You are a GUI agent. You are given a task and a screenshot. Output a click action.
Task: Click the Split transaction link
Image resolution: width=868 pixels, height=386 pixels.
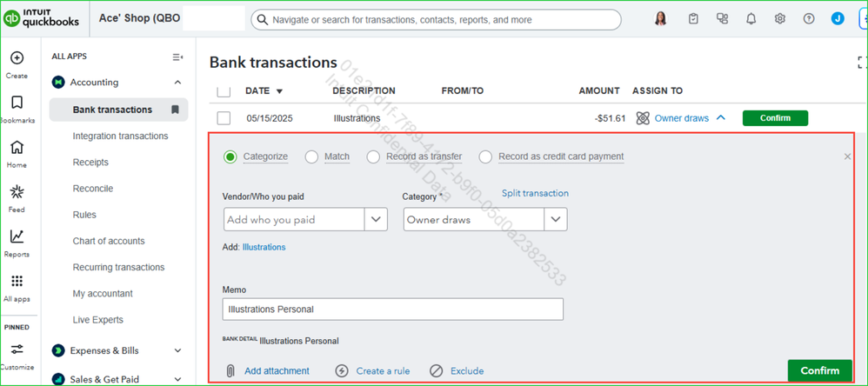(x=535, y=193)
